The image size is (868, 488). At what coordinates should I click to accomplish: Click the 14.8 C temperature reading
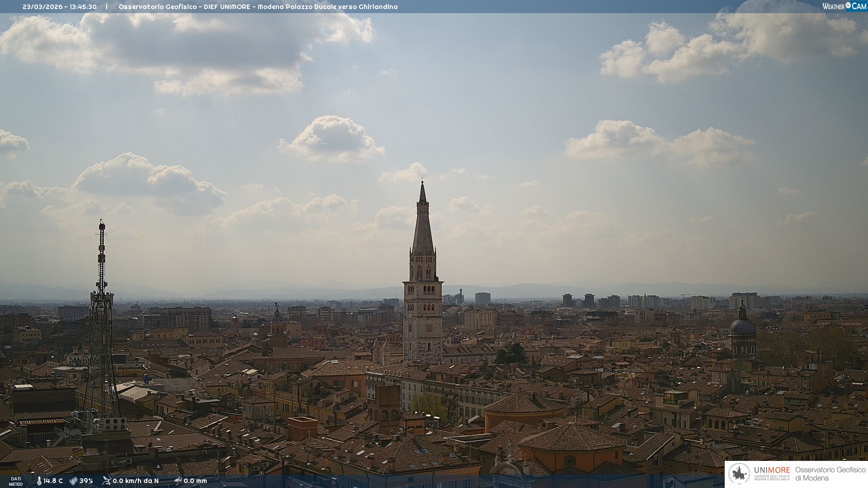click(x=53, y=481)
